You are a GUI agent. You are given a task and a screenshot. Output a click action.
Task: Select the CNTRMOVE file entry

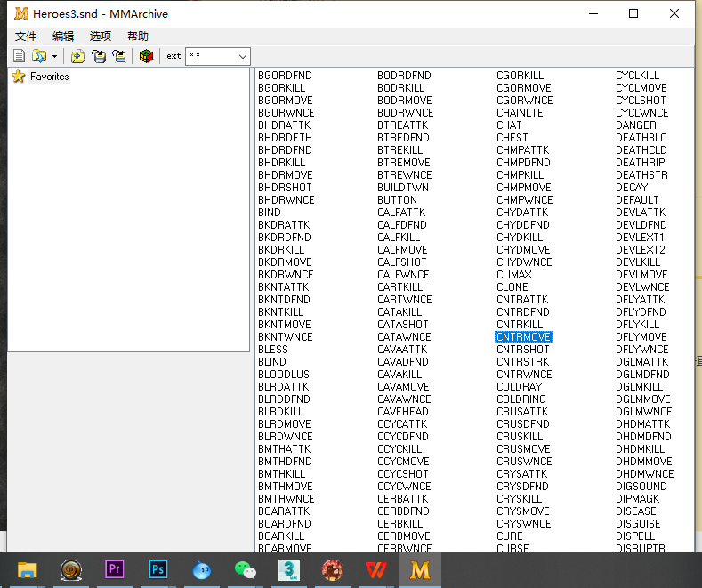(523, 336)
